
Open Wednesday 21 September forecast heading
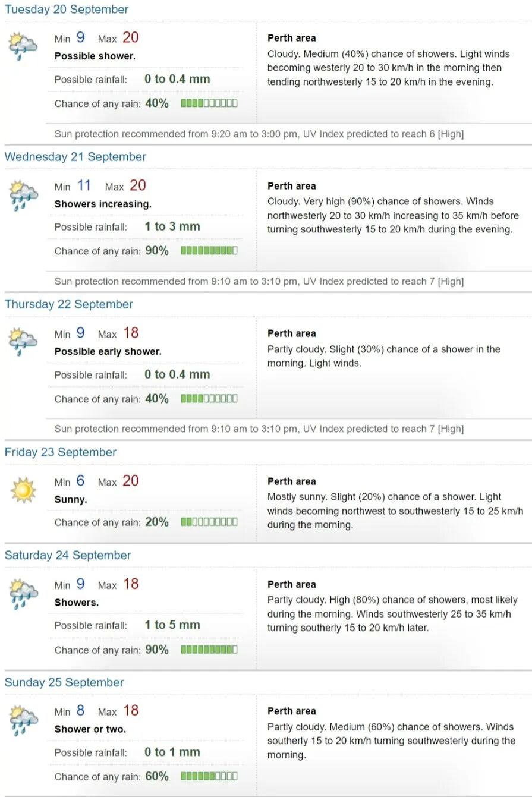coord(75,157)
